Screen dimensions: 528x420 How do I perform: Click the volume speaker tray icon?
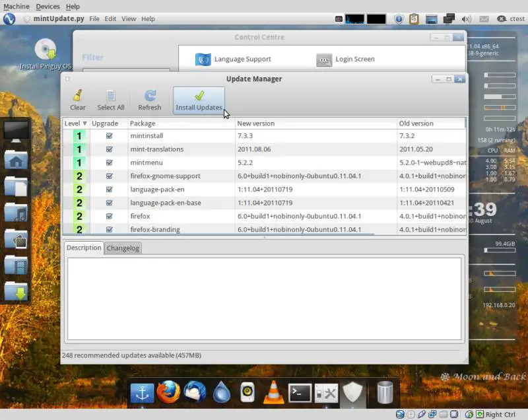pyautogui.click(x=466, y=19)
